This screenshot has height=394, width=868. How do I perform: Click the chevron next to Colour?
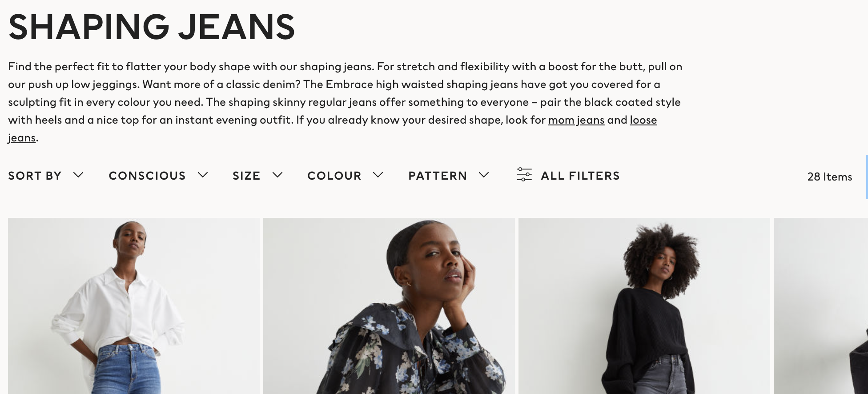(378, 175)
